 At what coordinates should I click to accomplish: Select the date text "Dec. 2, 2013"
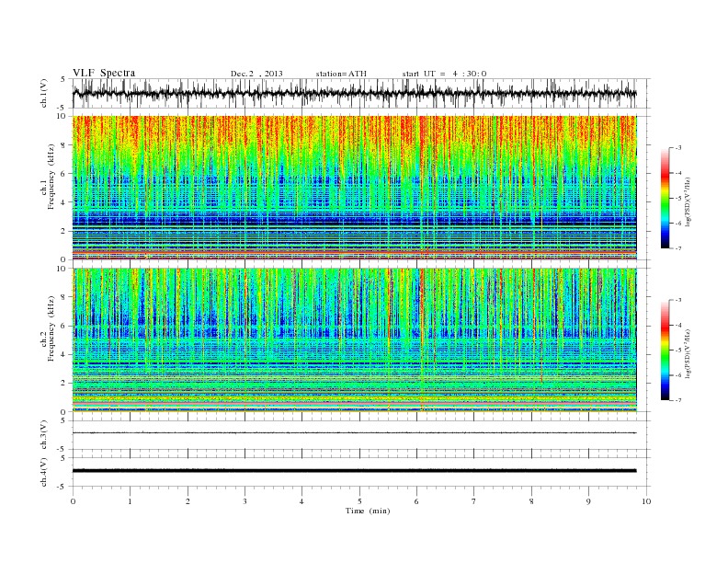tap(256, 74)
